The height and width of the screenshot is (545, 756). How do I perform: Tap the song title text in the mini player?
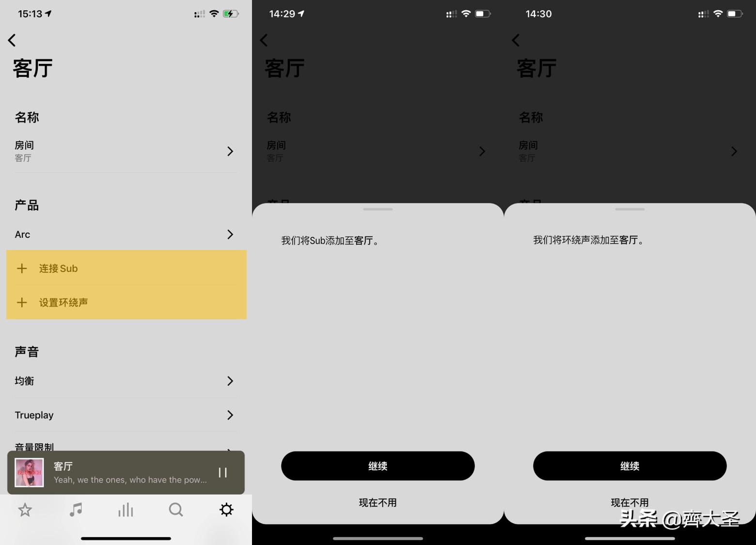63,466
